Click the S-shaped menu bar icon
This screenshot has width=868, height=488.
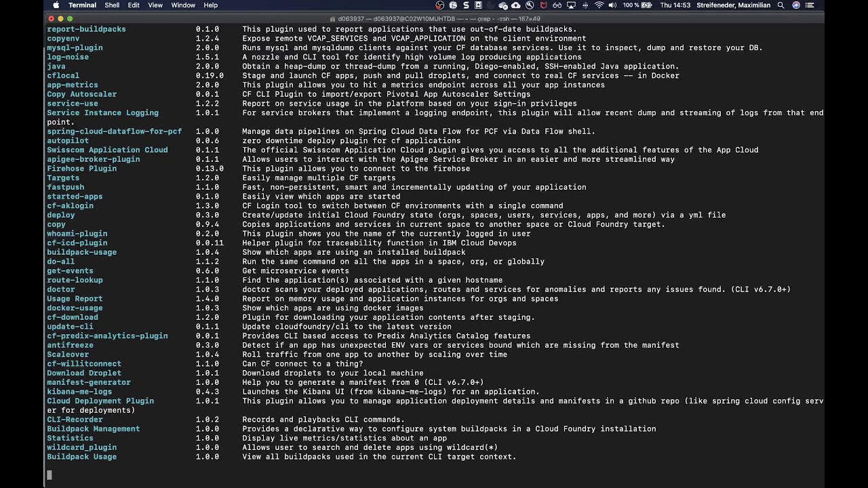pyautogui.click(x=466, y=5)
